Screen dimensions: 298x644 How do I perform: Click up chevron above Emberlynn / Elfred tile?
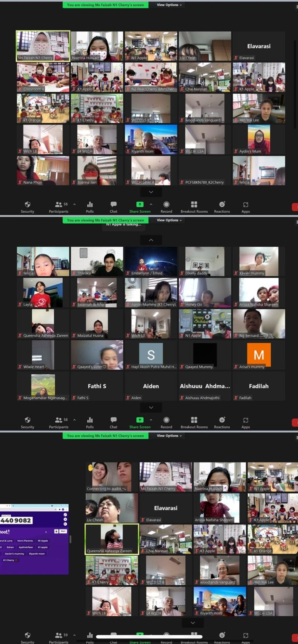pyautogui.click(x=151, y=240)
